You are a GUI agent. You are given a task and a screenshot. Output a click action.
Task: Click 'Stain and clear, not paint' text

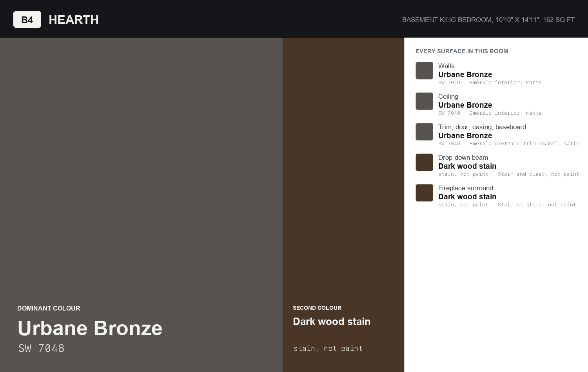coord(539,174)
